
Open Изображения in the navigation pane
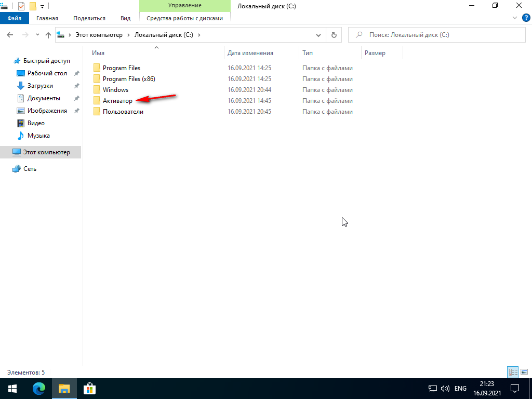[x=47, y=111]
